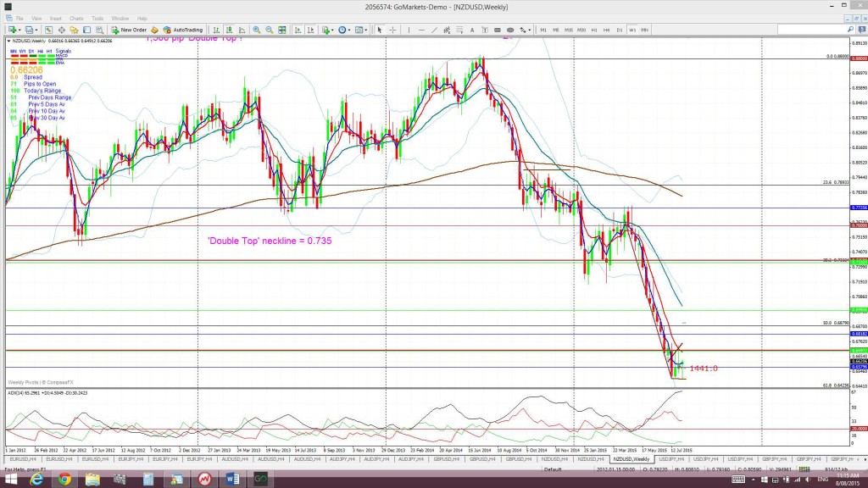Open the Insert menu

pyautogui.click(x=55, y=19)
